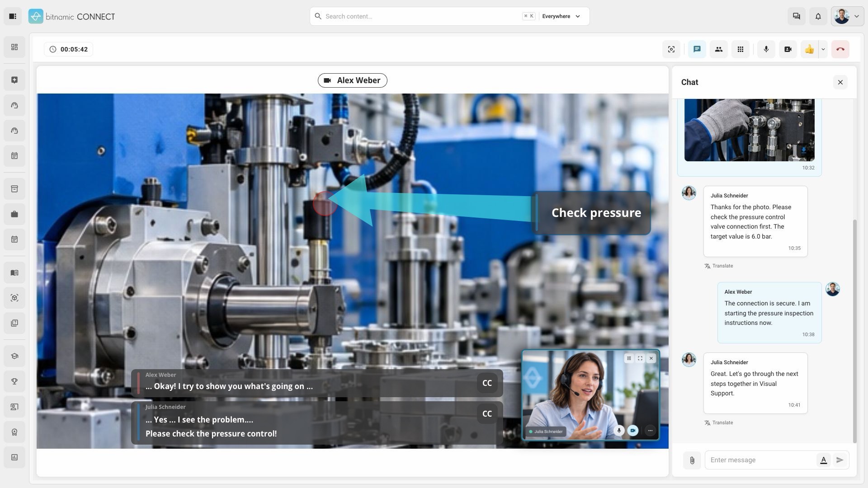This screenshot has height=488, width=868.
Task: Open the notifications bell
Action: pyautogui.click(x=818, y=16)
